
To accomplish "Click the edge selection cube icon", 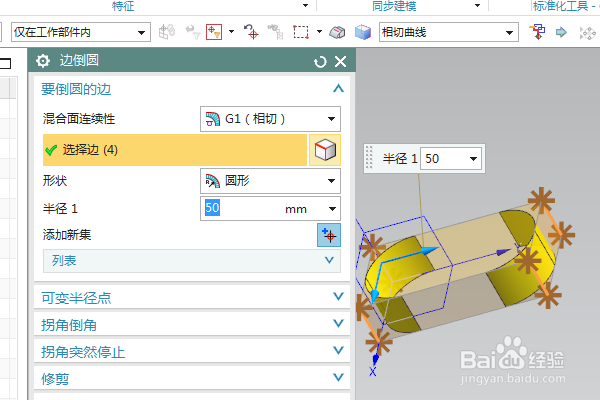I will click(325, 150).
